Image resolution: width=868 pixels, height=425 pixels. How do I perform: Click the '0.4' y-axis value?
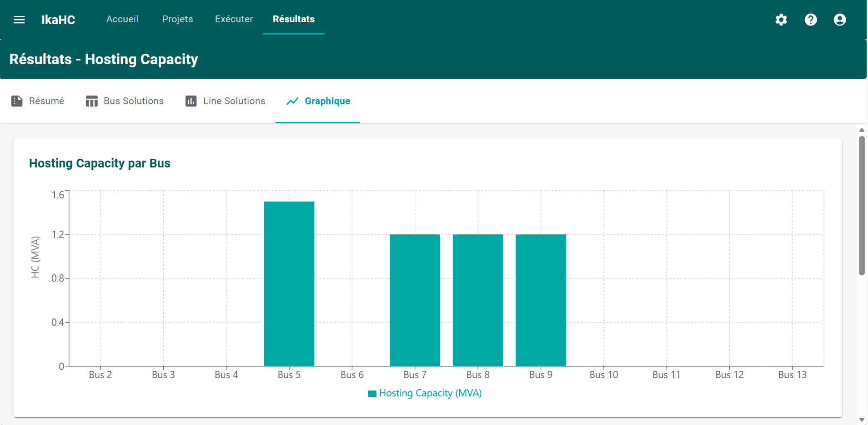click(58, 323)
